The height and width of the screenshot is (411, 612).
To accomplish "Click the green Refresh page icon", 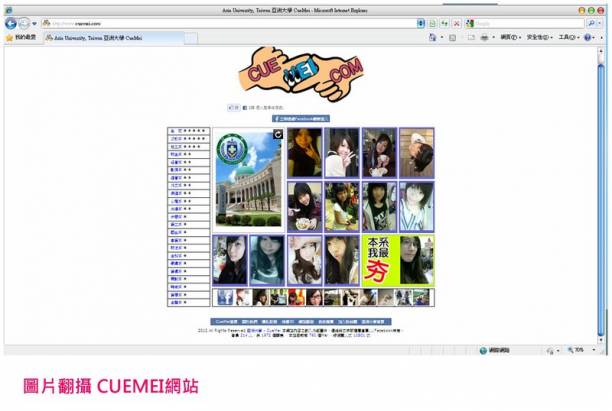I will click(445, 23).
